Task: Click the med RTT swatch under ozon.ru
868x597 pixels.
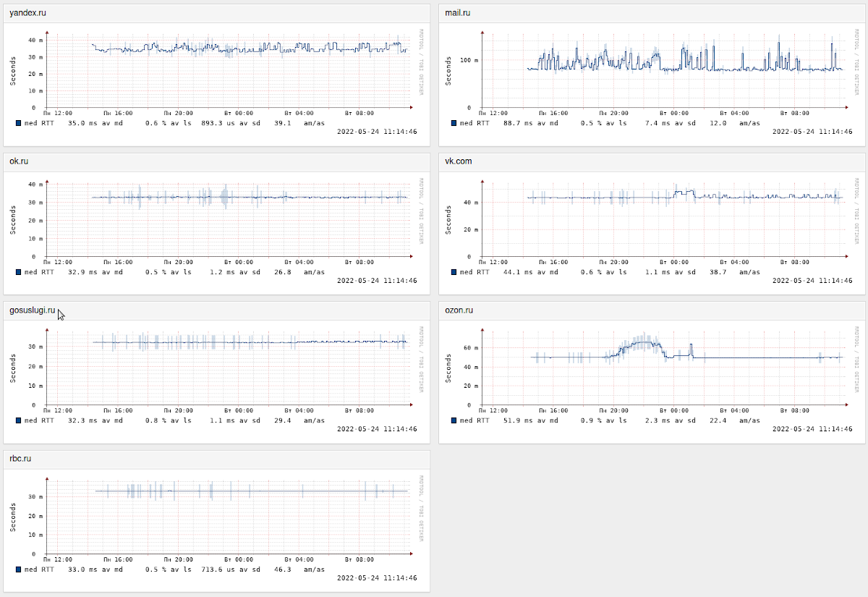Action: point(454,420)
